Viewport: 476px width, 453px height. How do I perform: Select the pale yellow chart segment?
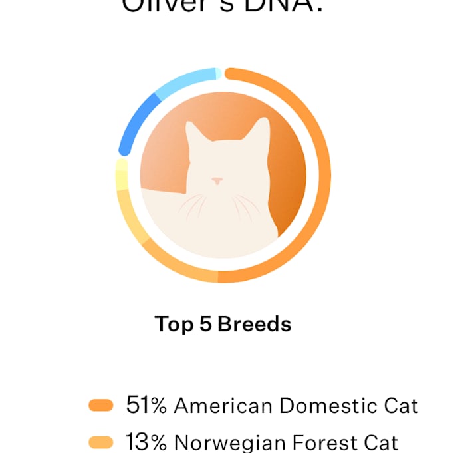pos(122,175)
